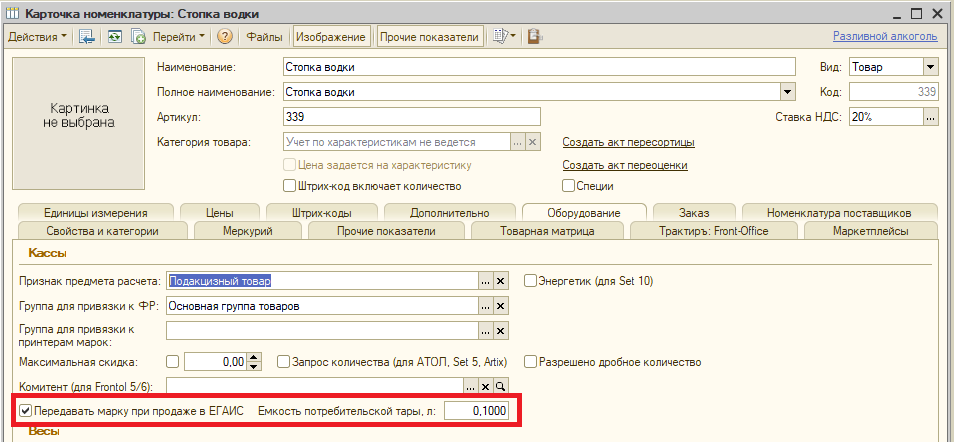
Task: Open the Действия menu
Action: (x=38, y=37)
